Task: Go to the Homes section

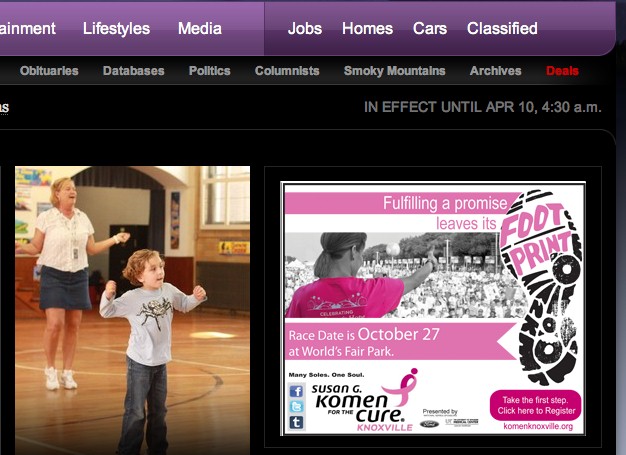Action: coord(367,28)
